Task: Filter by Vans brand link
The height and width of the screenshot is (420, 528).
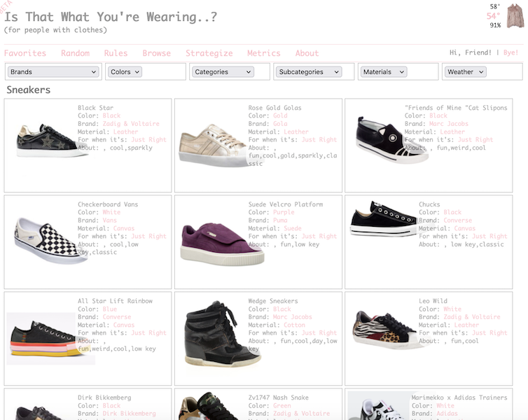Action: [110, 220]
